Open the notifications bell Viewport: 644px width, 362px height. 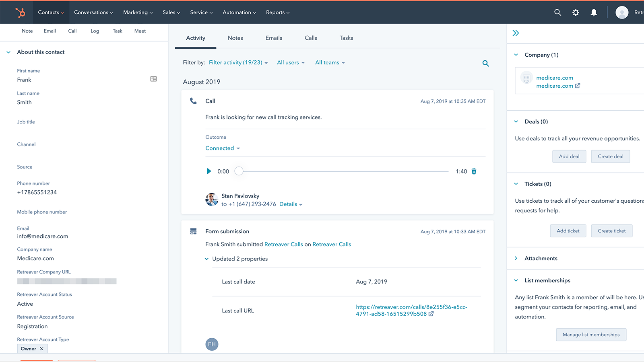(594, 12)
